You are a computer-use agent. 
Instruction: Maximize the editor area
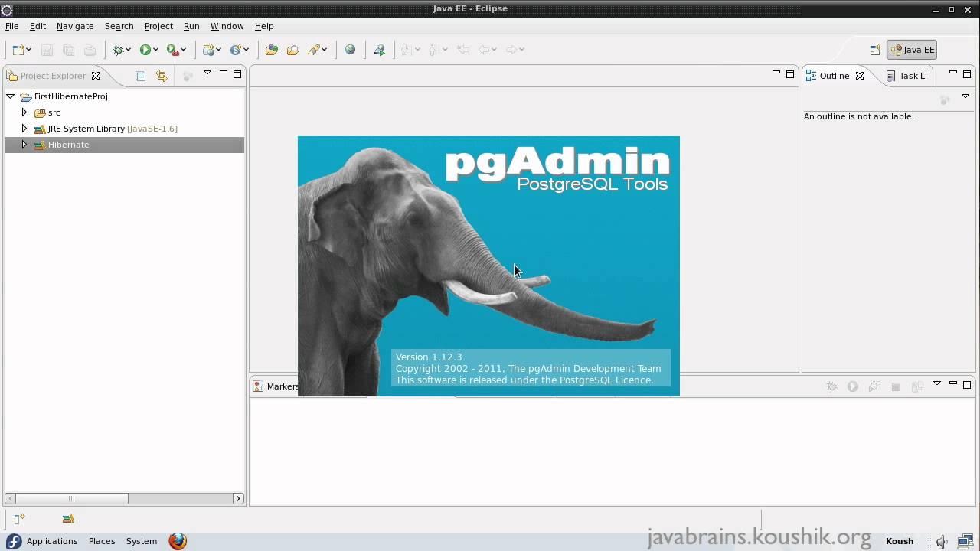pos(790,74)
